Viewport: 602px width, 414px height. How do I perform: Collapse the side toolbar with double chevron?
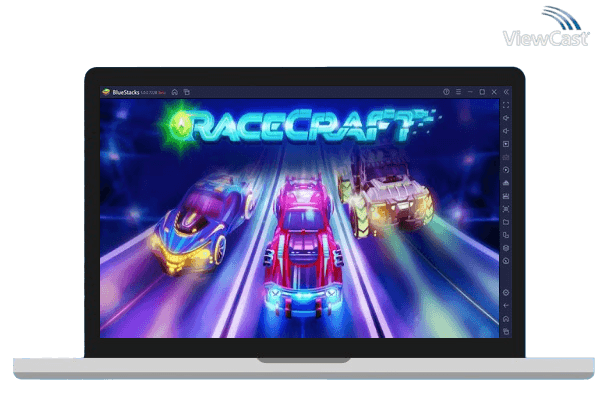click(x=506, y=92)
